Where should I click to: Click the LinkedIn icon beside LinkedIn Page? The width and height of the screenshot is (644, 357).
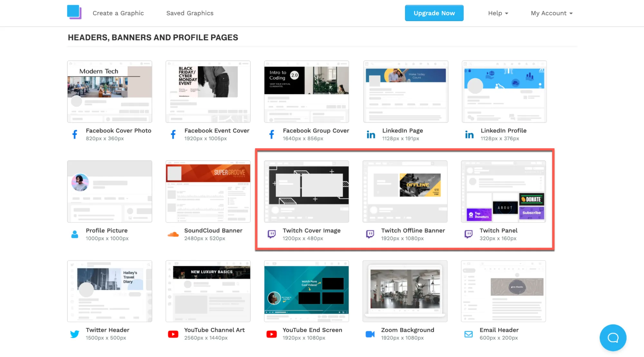pos(371,134)
